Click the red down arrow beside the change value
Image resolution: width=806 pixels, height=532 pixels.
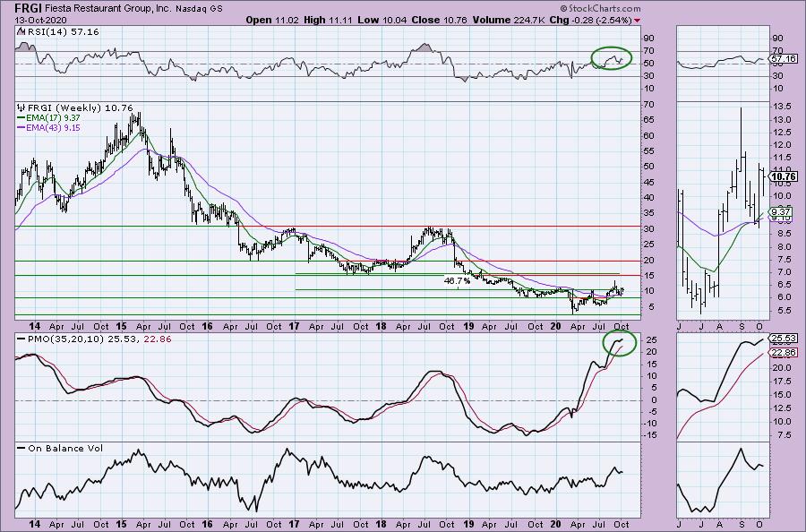(638, 20)
